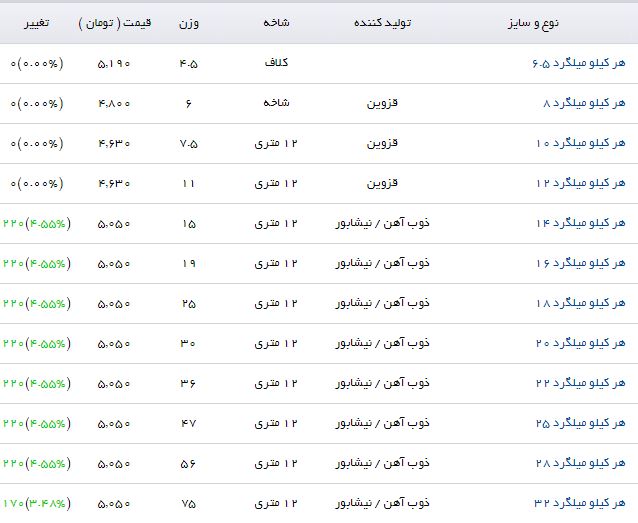Open the link هر کیلو میلگرد ۶.۵
The height and width of the screenshot is (523, 638).
(x=578, y=63)
